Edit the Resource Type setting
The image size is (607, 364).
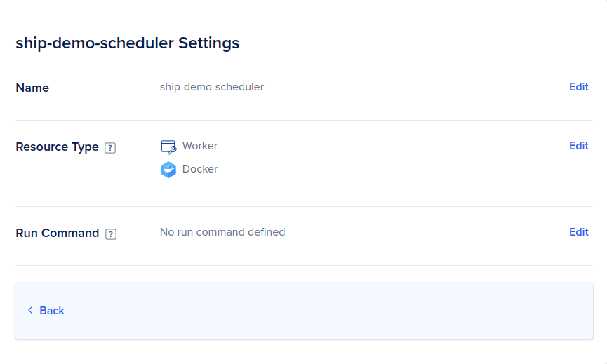(578, 146)
